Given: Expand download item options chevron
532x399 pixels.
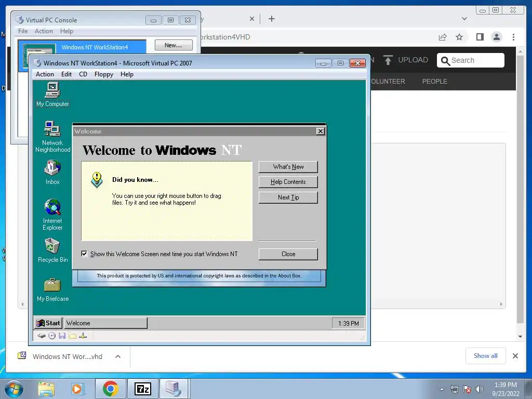Looking at the screenshot, I should pyautogui.click(x=118, y=356).
